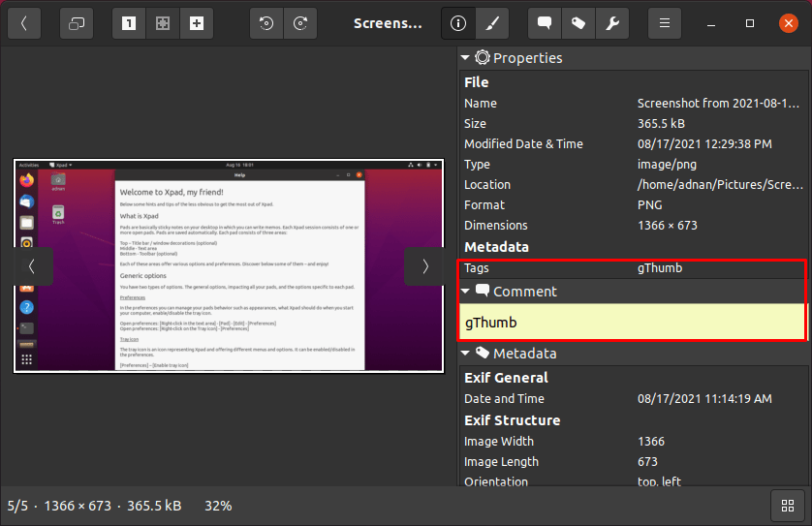The height and width of the screenshot is (526, 812).
Task: Click the gThumb comment text field
Action: [x=632, y=322]
